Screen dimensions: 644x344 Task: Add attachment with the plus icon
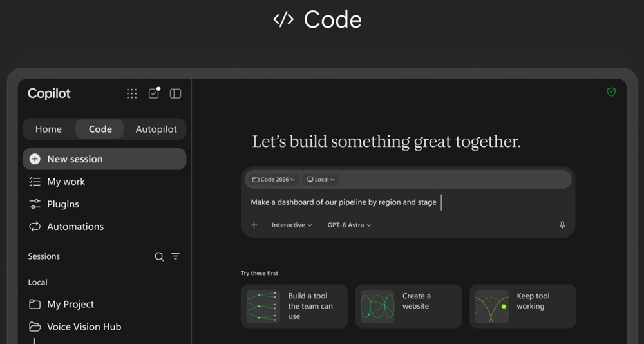tap(254, 225)
